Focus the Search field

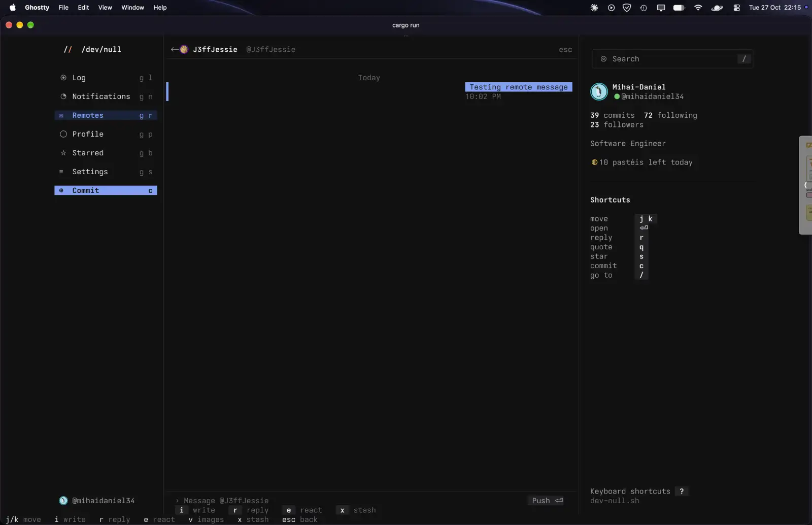672,59
